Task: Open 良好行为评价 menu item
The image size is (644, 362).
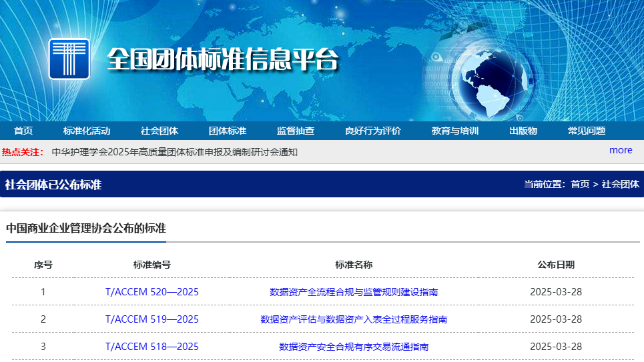Action: 373,131
